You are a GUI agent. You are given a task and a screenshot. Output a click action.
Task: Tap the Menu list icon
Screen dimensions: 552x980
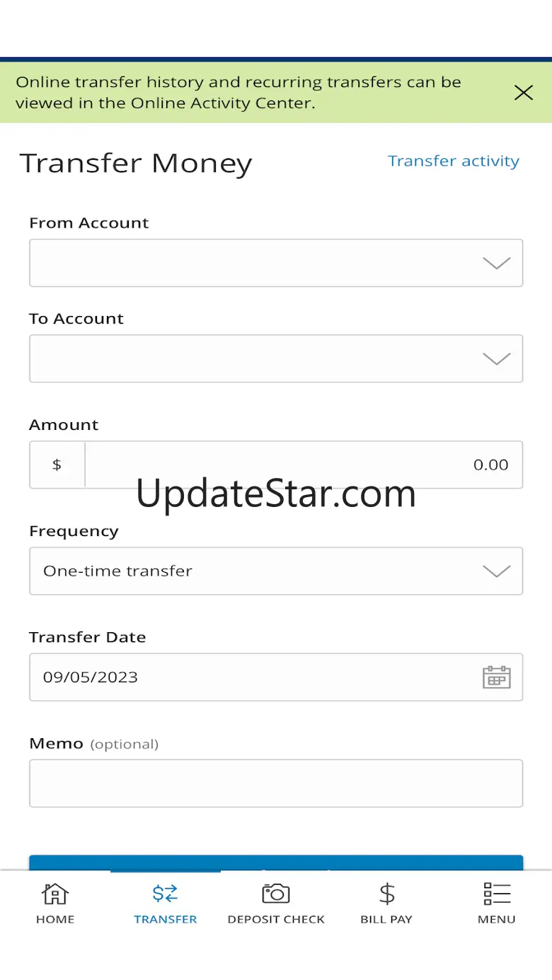click(x=497, y=894)
